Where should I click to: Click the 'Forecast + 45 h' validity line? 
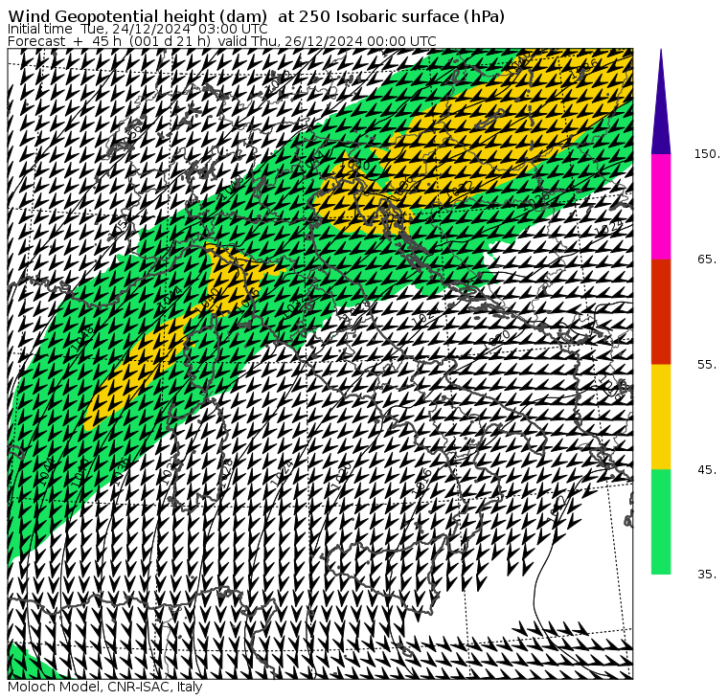(x=222, y=41)
